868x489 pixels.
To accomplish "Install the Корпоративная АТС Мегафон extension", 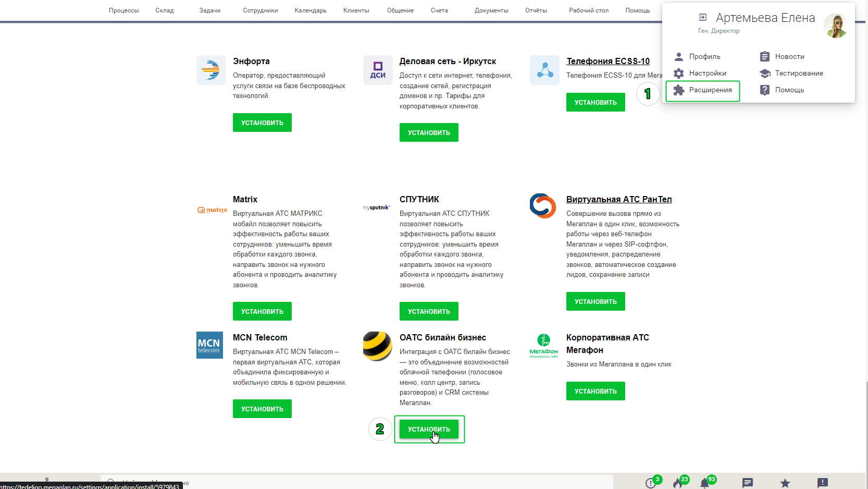I will 596,391.
